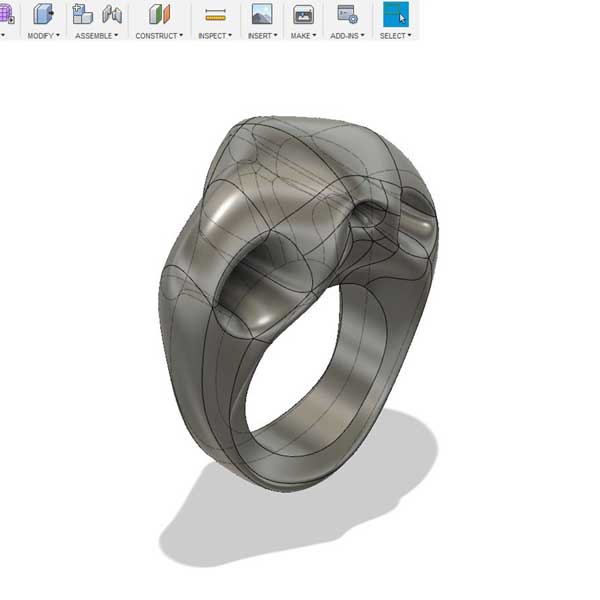Click the Scripts and Add-Ins icon

pyautogui.click(x=347, y=15)
